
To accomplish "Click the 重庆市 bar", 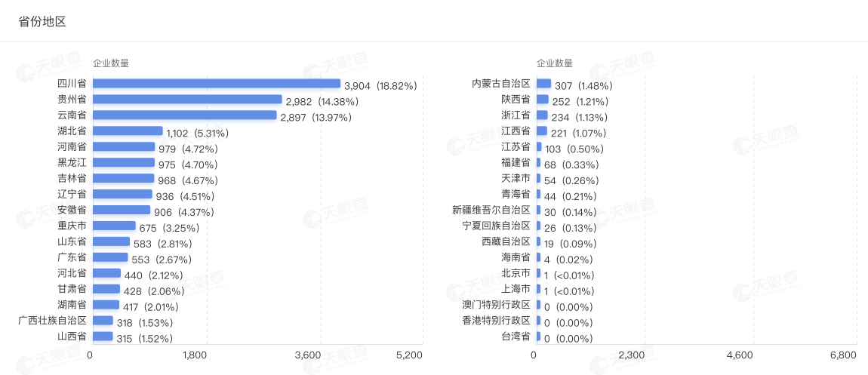I will tap(112, 226).
